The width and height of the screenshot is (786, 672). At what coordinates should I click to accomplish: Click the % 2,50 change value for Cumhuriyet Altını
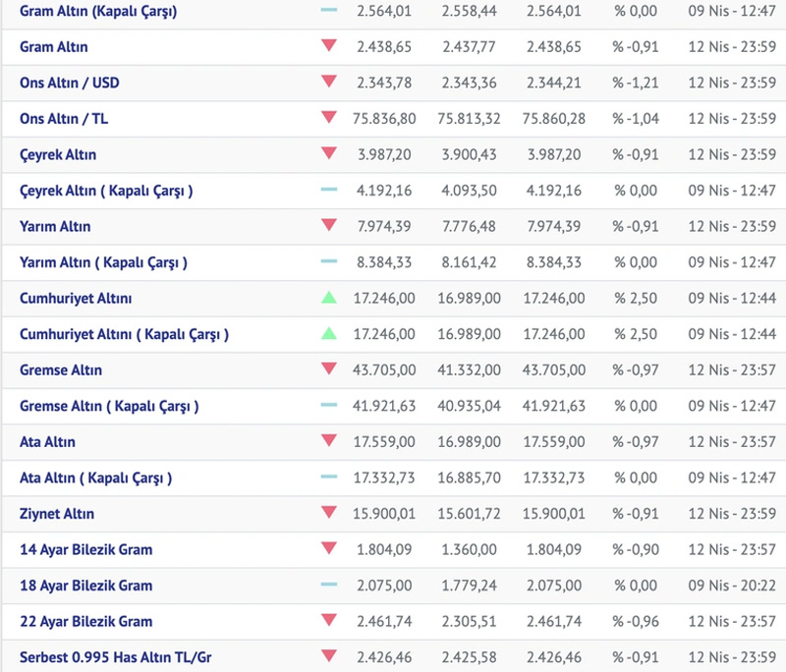[x=635, y=298]
